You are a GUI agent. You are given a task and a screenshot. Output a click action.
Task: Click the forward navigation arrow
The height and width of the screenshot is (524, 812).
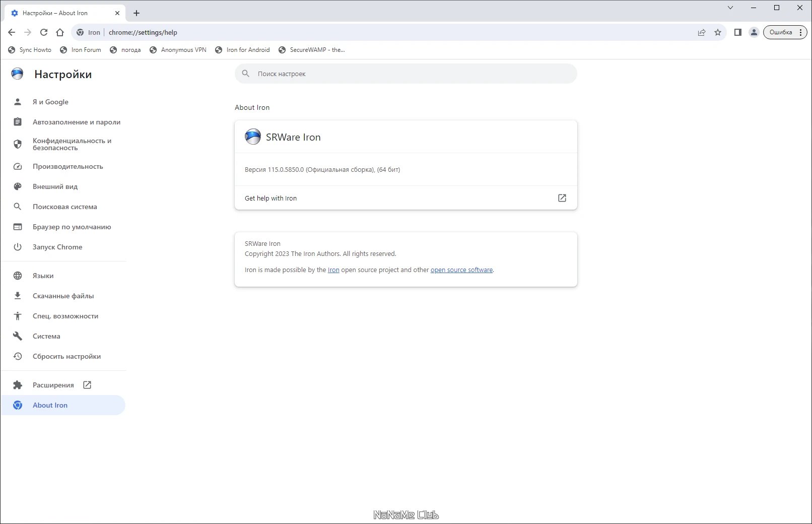tap(28, 32)
